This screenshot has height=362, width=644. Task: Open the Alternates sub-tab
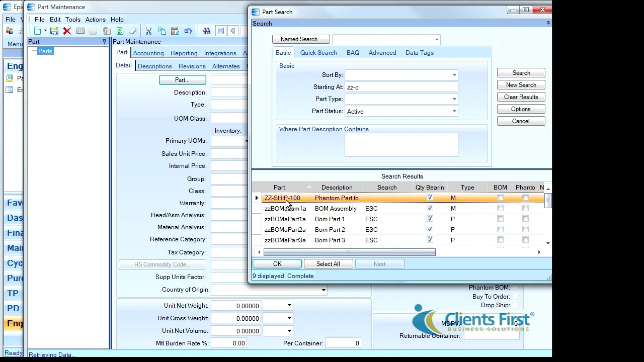[x=226, y=66]
